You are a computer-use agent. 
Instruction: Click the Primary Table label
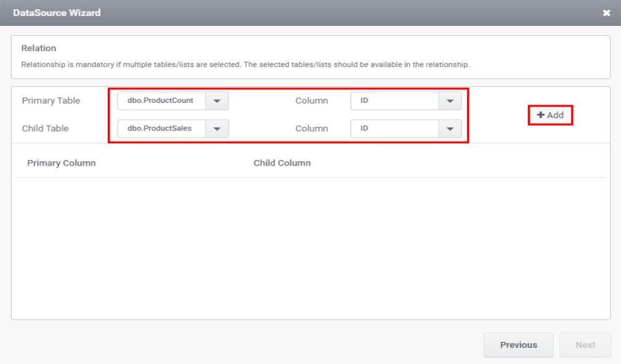click(51, 101)
